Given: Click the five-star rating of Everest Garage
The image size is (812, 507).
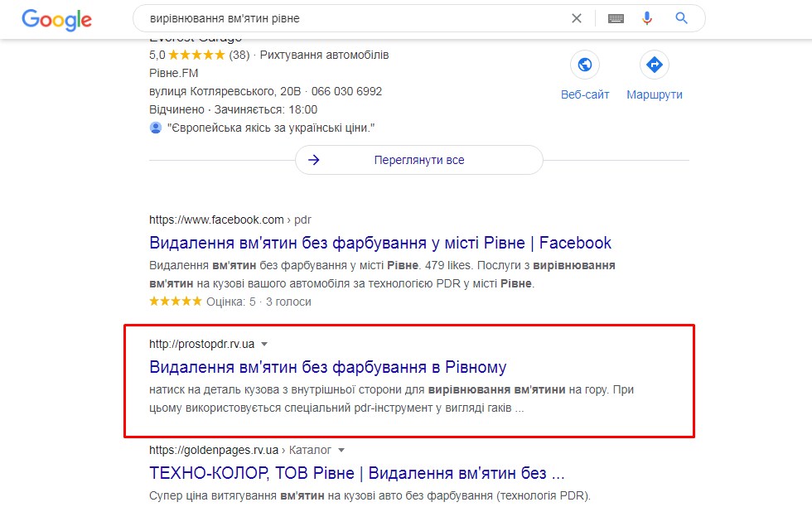Looking at the screenshot, I should coord(196,55).
